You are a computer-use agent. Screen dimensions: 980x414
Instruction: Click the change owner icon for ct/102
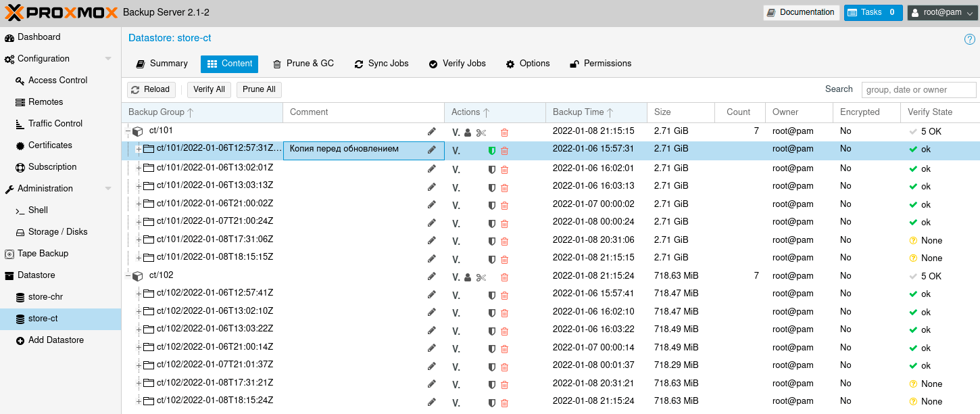pyautogui.click(x=468, y=277)
